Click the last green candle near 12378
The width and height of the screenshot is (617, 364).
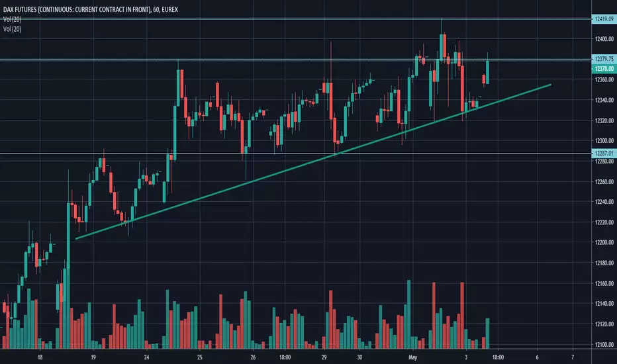click(x=487, y=72)
